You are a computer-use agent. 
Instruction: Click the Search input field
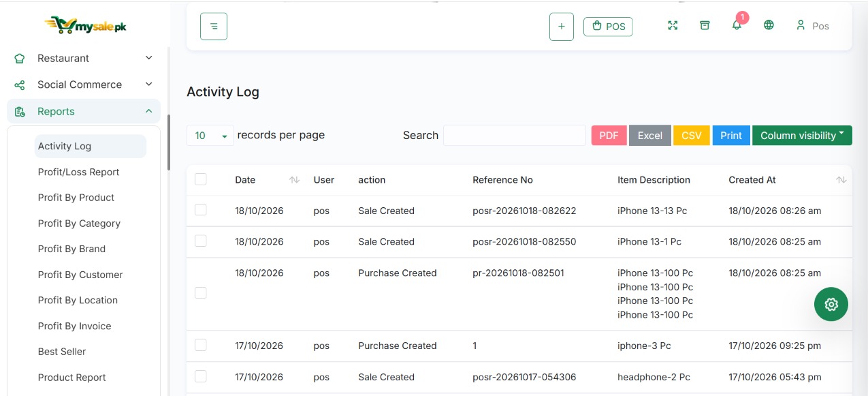tap(515, 135)
